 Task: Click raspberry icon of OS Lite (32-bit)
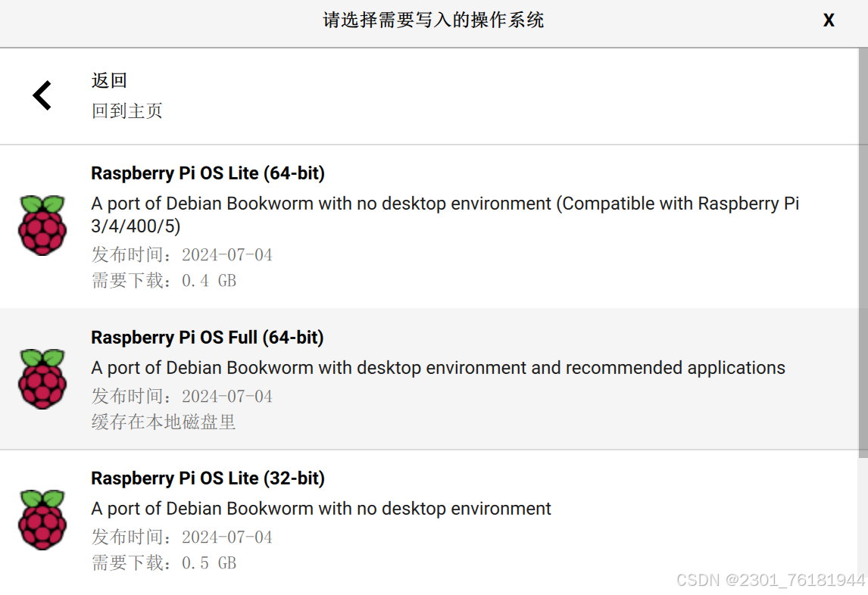click(x=42, y=520)
